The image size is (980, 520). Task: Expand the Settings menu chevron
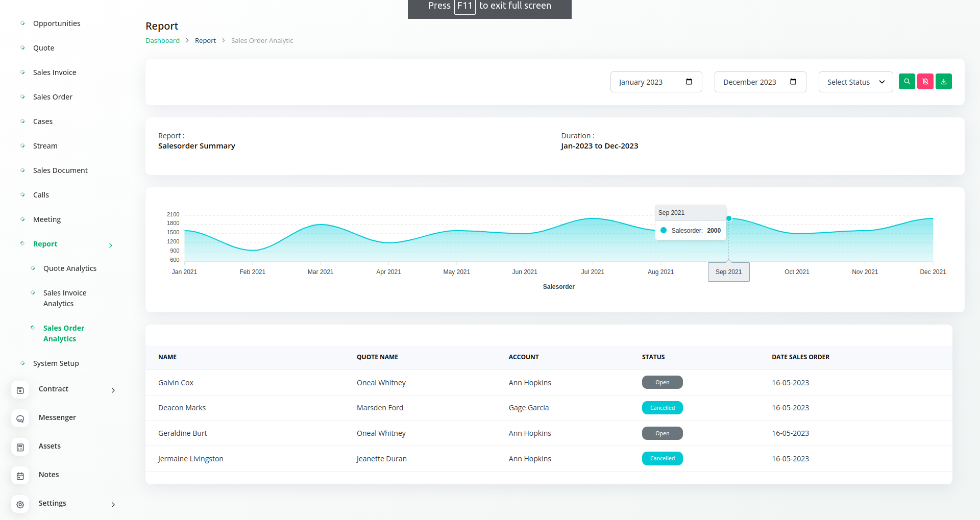113,505
